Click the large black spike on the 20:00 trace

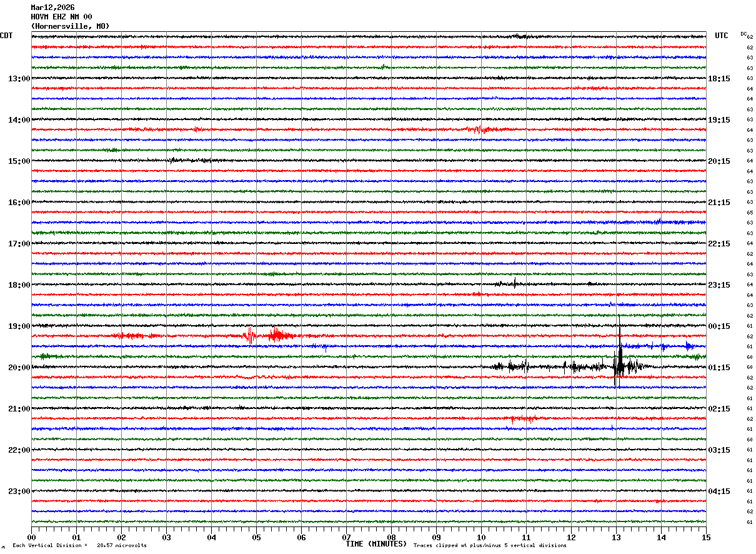(619, 353)
